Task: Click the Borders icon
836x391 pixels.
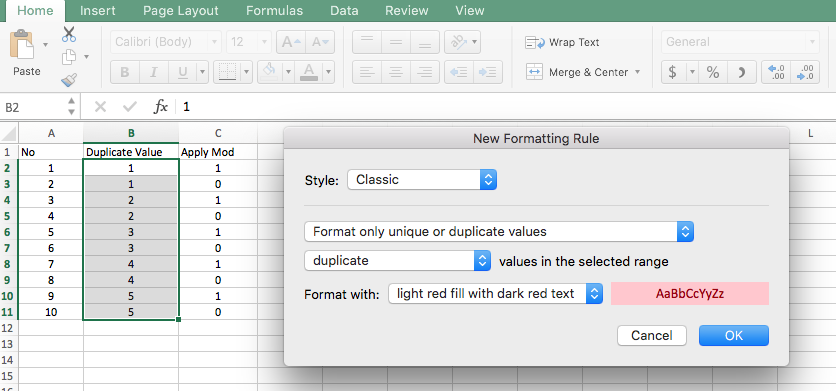Action: click(x=228, y=72)
